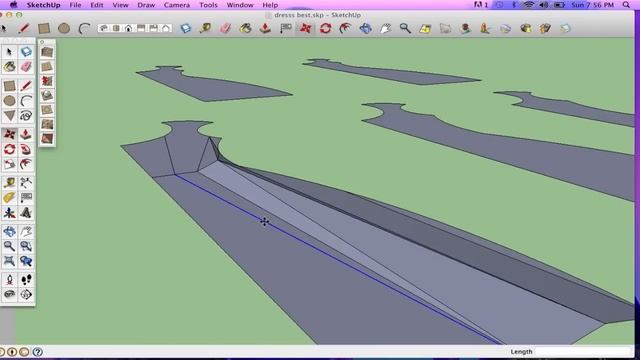Activate Orbit tool in left palette
This screenshot has height=360, width=640.
(9, 231)
